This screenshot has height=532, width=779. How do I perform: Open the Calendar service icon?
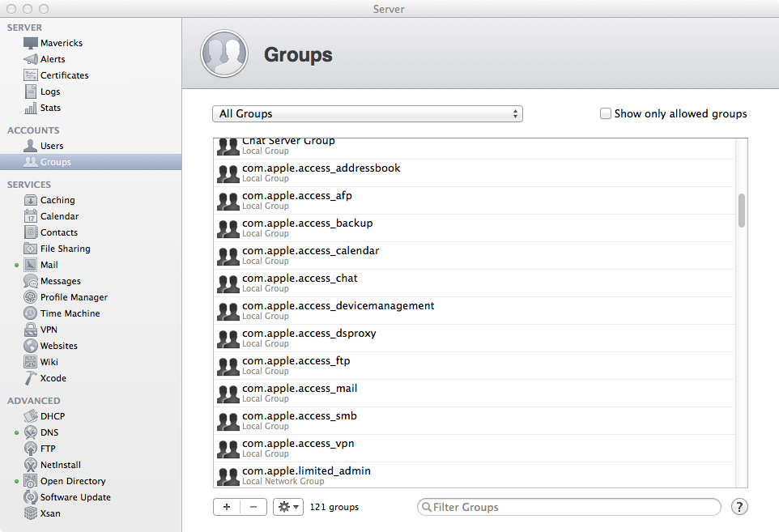[30, 216]
